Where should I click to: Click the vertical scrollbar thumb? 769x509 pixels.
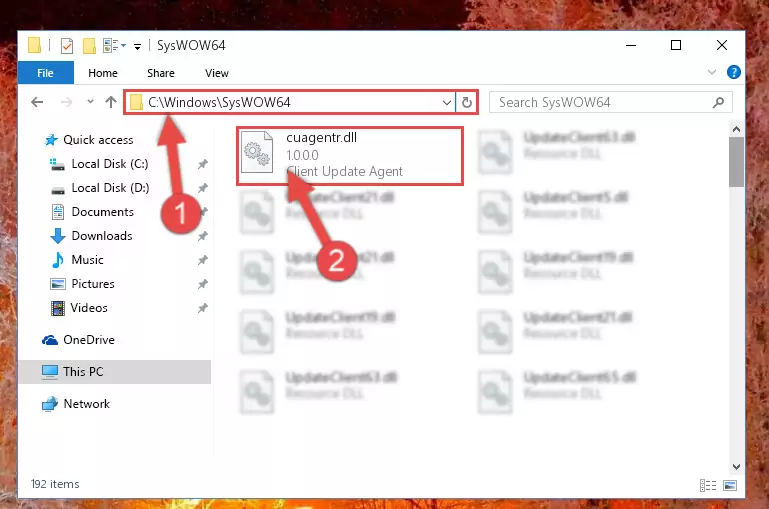pyautogui.click(x=736, y=162)
